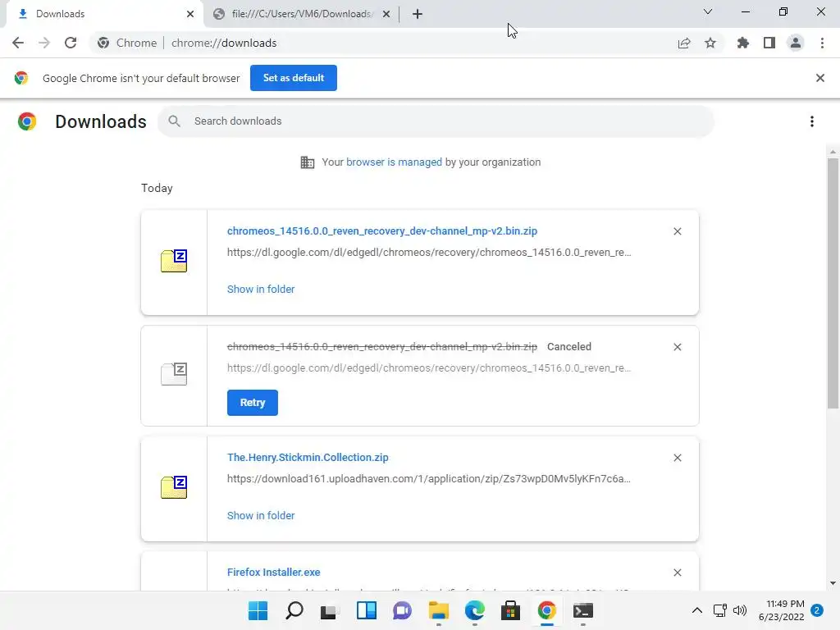Show Henry Stickmin zip in folder
The image size is (840, 630).
(x=261, y=516)
